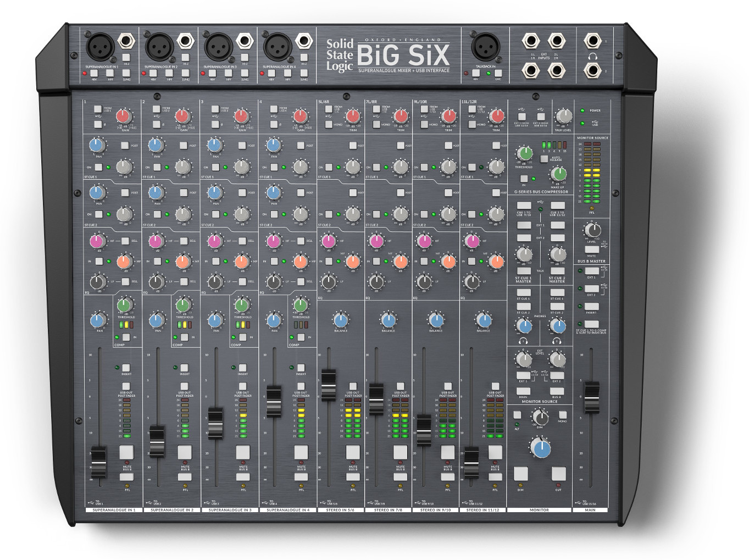Engage INSERT on channel 1
749x560 pixels.
(126, 368)
